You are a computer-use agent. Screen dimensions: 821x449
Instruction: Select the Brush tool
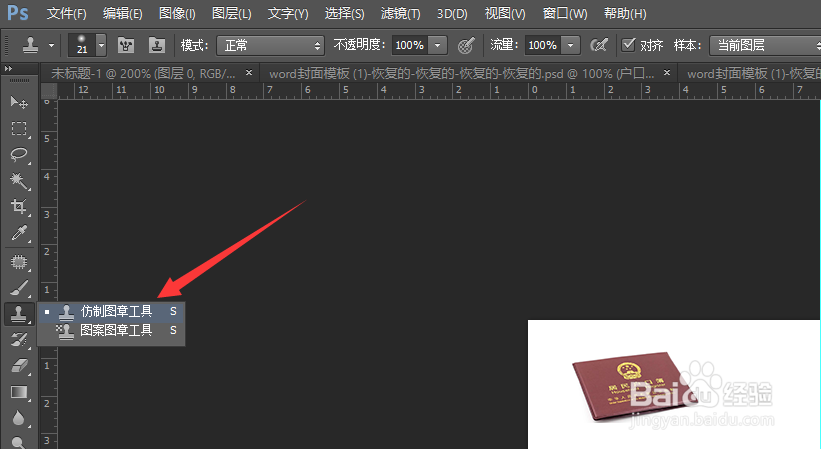click(x=19, y=287)
